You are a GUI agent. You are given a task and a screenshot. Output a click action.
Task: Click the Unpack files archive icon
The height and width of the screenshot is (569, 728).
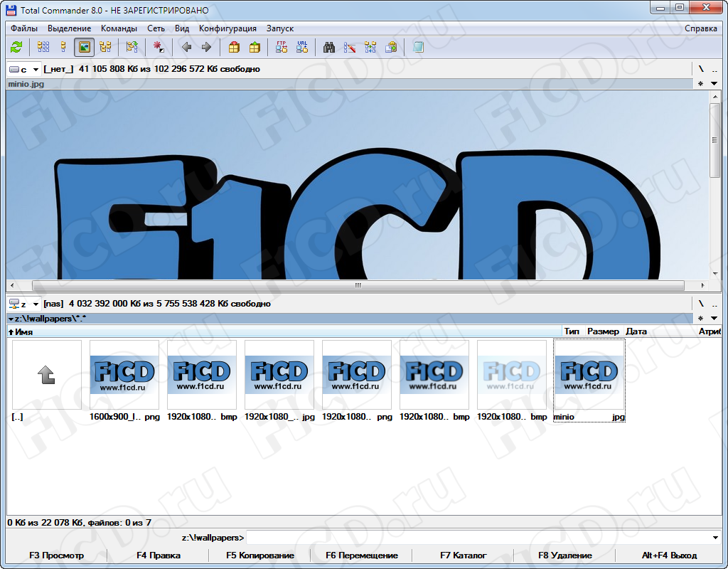click(x=255, y=47)
